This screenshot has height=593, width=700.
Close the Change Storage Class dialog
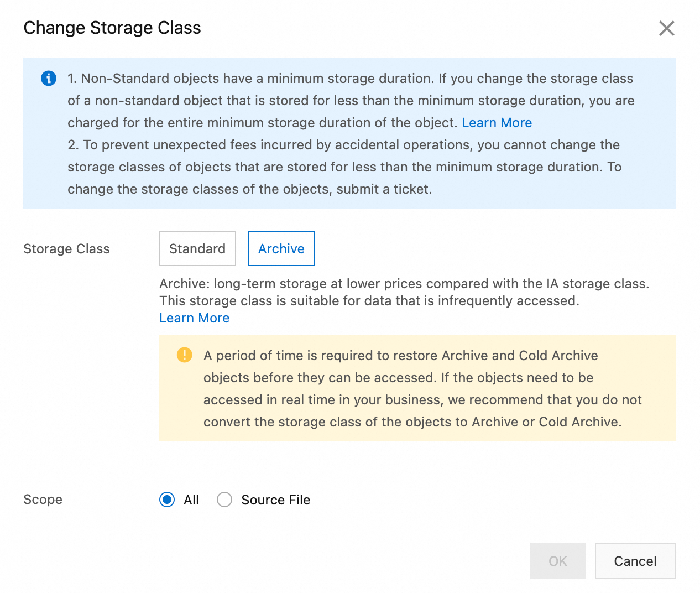[x=666, y=28]
